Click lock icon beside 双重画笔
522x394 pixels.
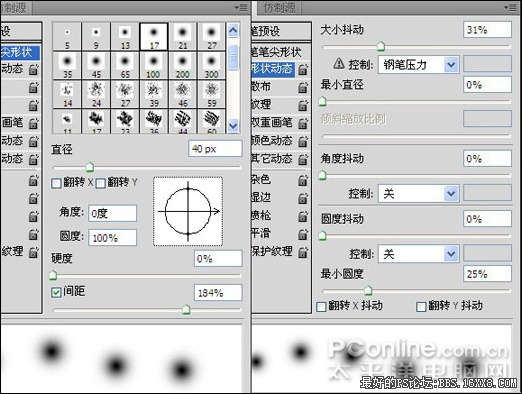click(303, 123)
